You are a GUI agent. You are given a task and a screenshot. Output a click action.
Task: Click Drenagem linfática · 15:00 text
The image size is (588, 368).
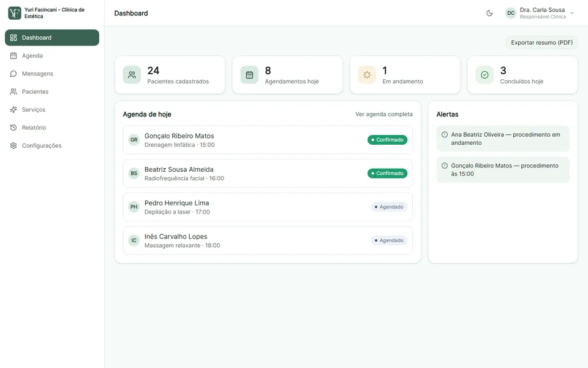pyautogui.click(x=179, y=145)
